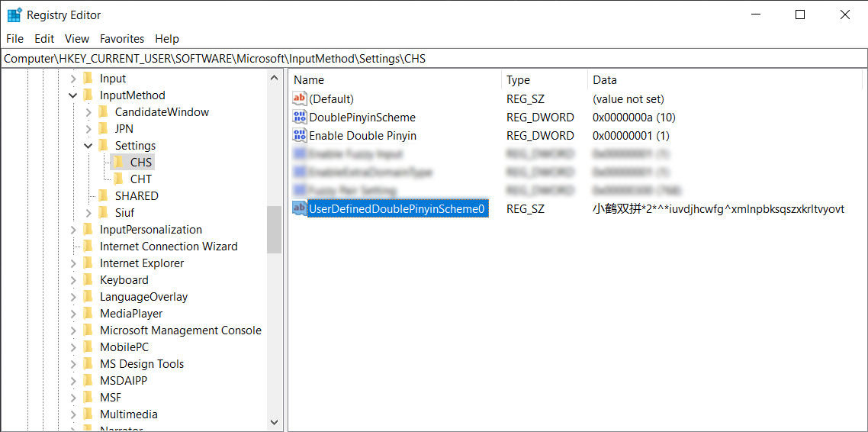The width and height of the screenshot is (868, 432).
Task: Expand the MSDAIPP tree node
Action: pos(73,381)
